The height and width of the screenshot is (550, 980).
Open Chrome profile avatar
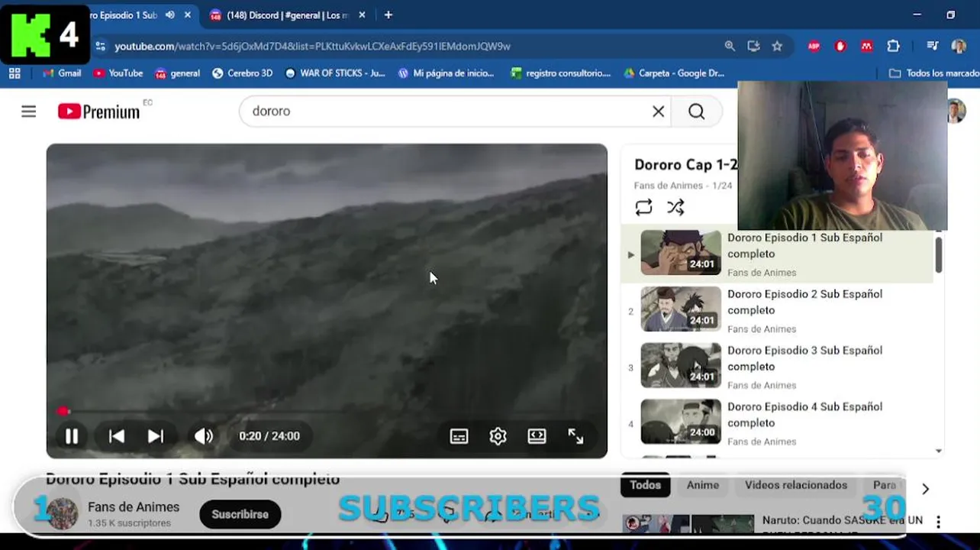tap(959, 47)
